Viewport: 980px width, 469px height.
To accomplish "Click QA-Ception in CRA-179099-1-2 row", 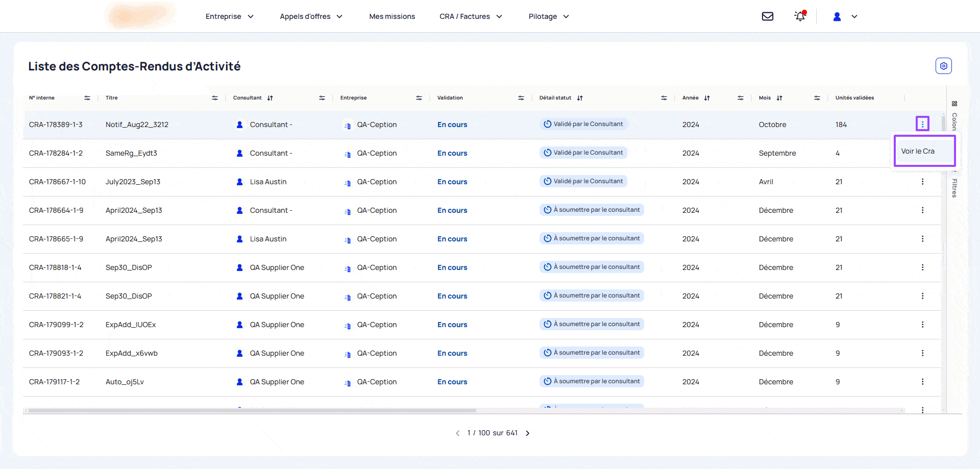I will (377, 325).
